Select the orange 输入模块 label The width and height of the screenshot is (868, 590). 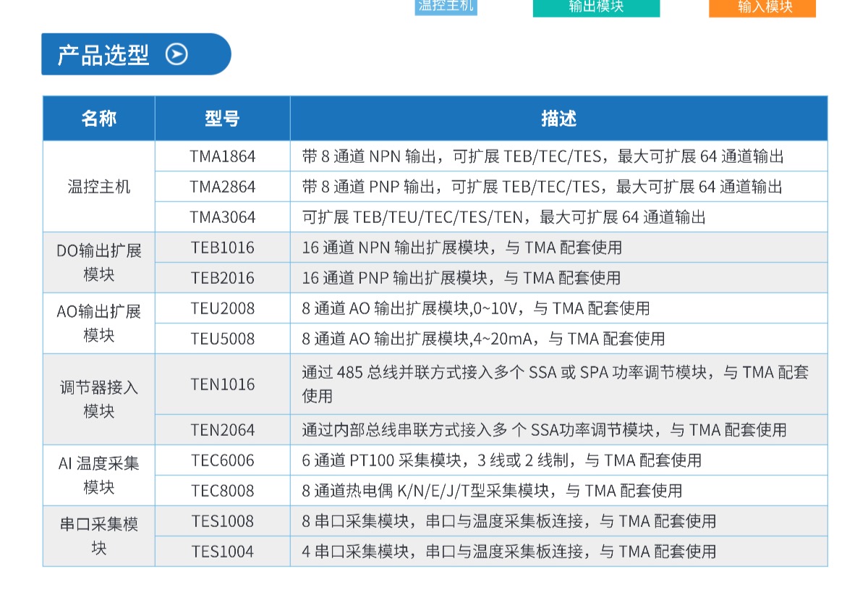(762, 7)
